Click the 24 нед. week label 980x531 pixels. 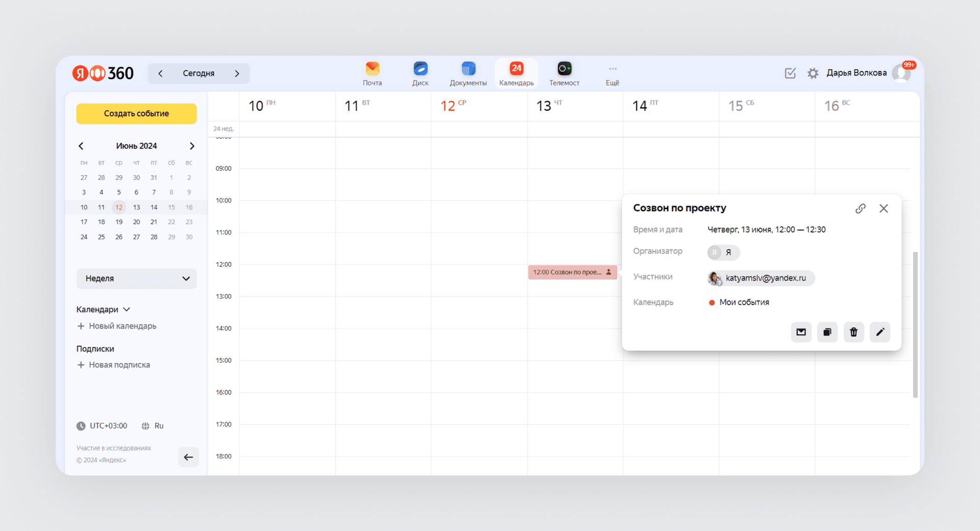(224, 129)
